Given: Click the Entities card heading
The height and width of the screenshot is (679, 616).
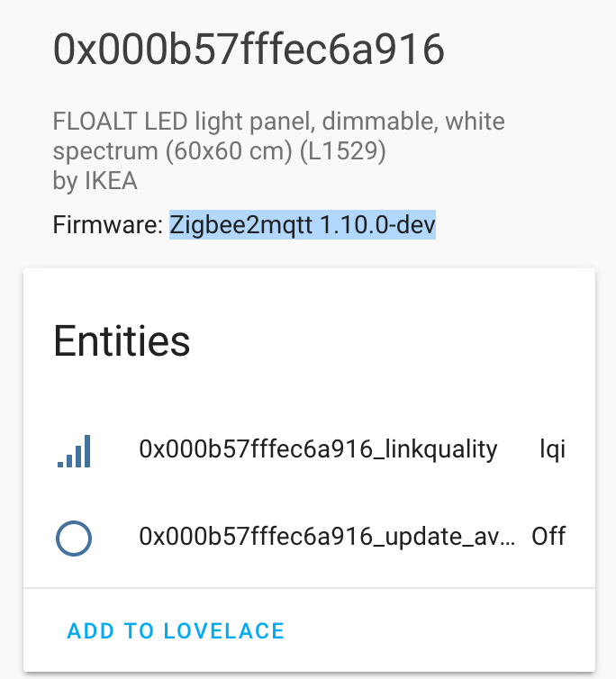Looking at the screenshot, I should (x=122, y=341).
